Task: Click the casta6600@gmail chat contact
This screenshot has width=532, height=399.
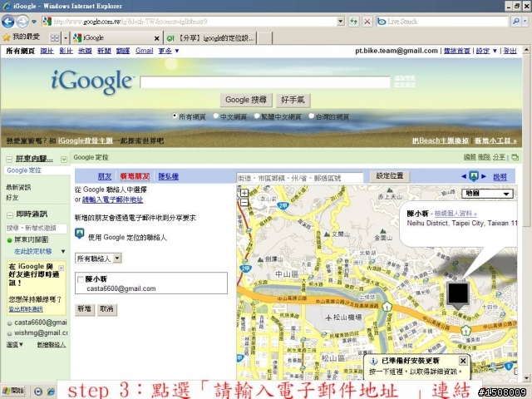Action: [40, 323]
